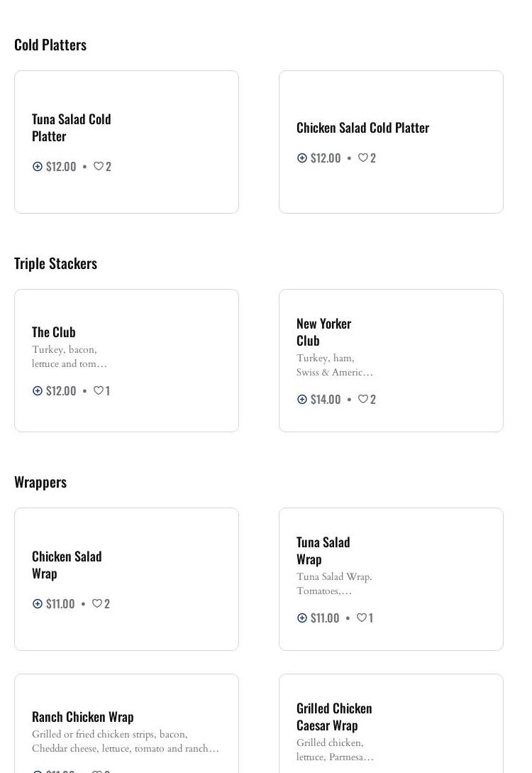
Task: Add Chicken Salad Cold Platter using plus icon
Action: click(x=302, y=158)
